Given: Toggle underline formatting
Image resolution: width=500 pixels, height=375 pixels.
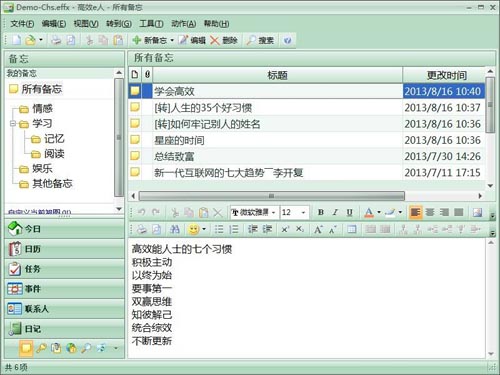Looking at the screenshot, I should (349, 212).
